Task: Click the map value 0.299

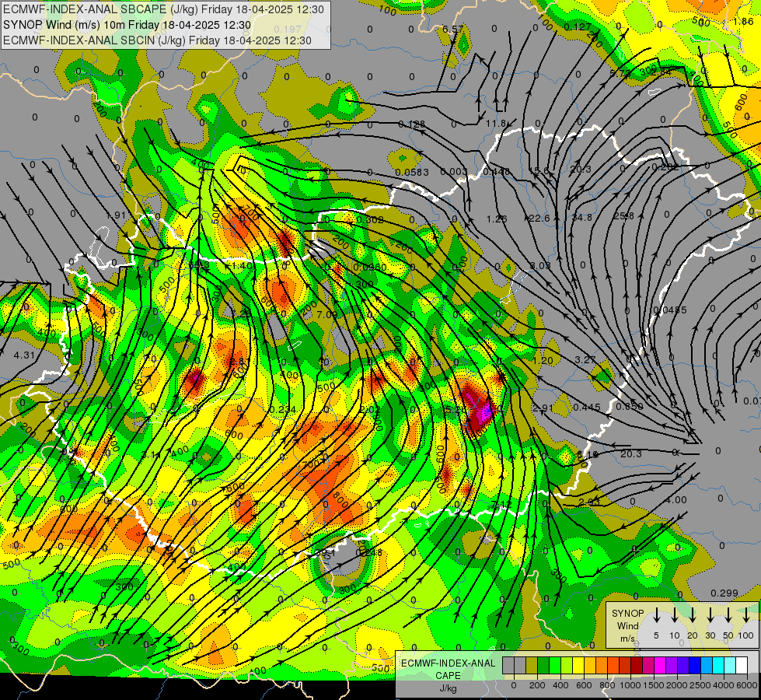Action: [x=724, y=593]
